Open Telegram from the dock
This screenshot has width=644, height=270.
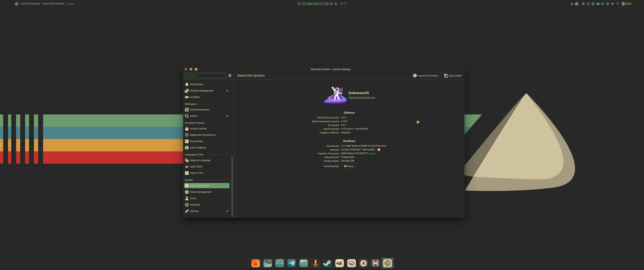[291, 263]
